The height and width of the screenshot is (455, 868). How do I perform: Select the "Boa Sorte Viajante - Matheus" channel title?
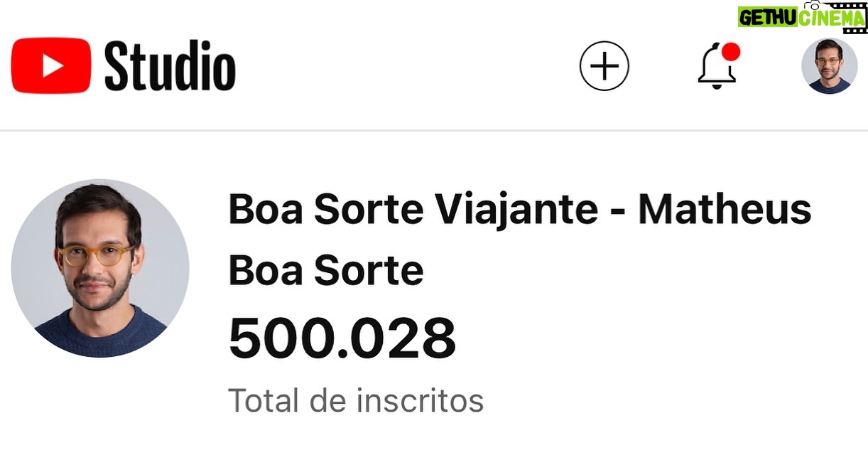(519, 209)
